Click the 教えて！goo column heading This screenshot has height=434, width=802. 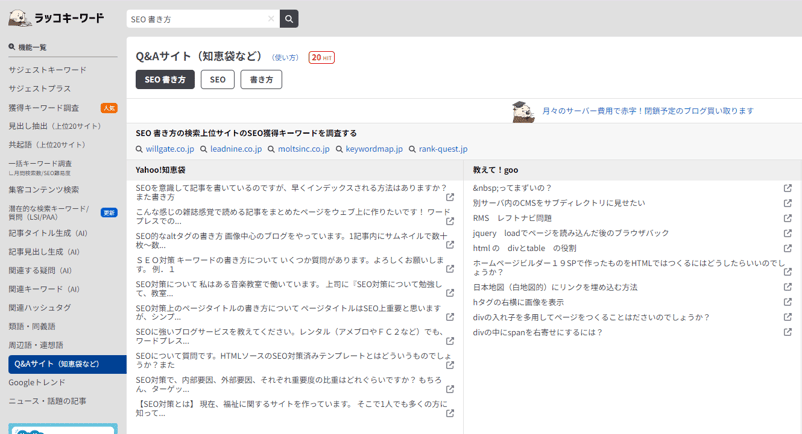(x=495, y=170)
